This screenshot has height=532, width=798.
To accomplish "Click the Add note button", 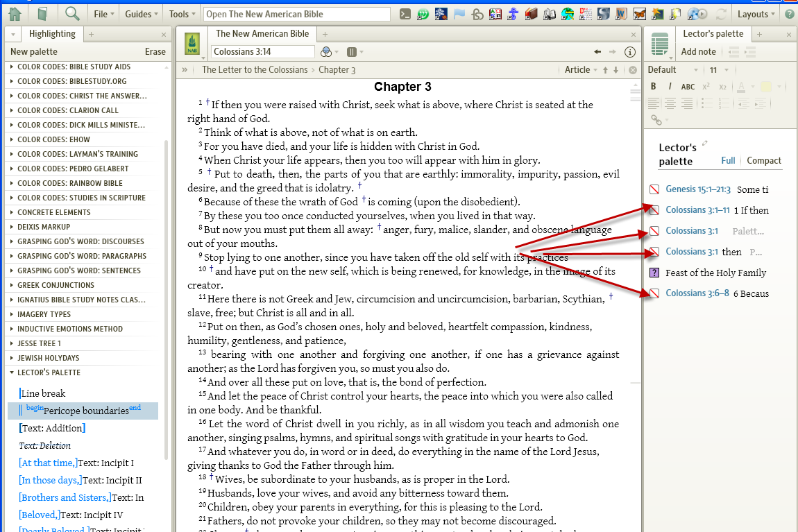I will point(698,52).
